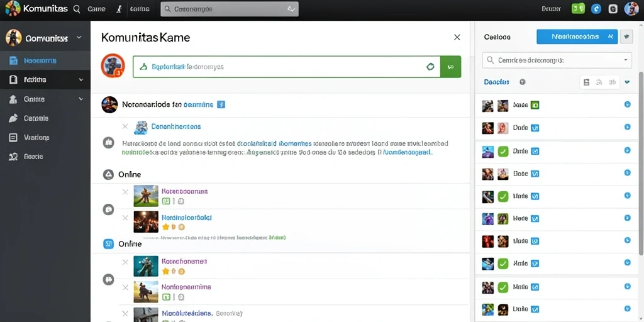Image resolution: width=644 pixels, height=322 pixels.
Task: Click the green badge under Nonioeneamima
Action: coord(166,297)
